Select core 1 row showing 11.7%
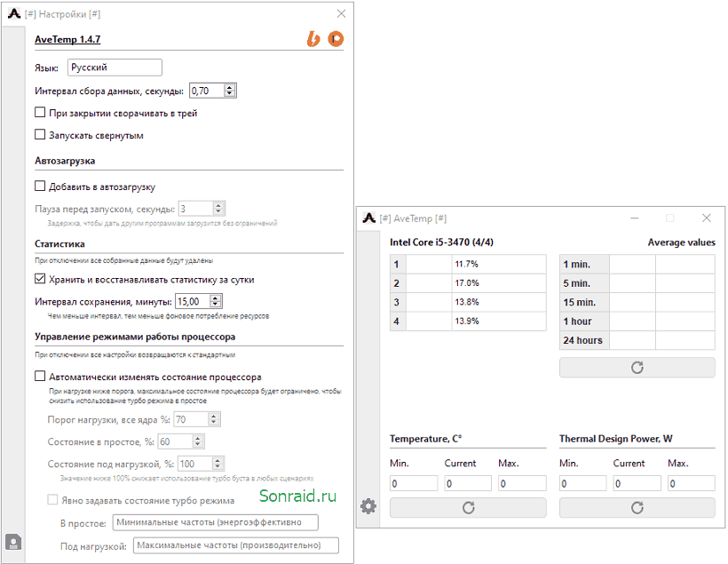The image size is (728, 564). (468, 264)
